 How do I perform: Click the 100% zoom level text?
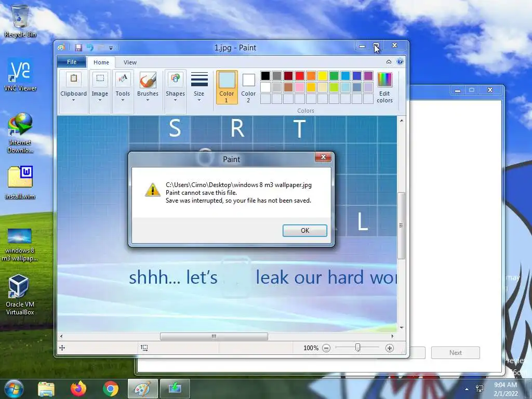pos(311,348)
